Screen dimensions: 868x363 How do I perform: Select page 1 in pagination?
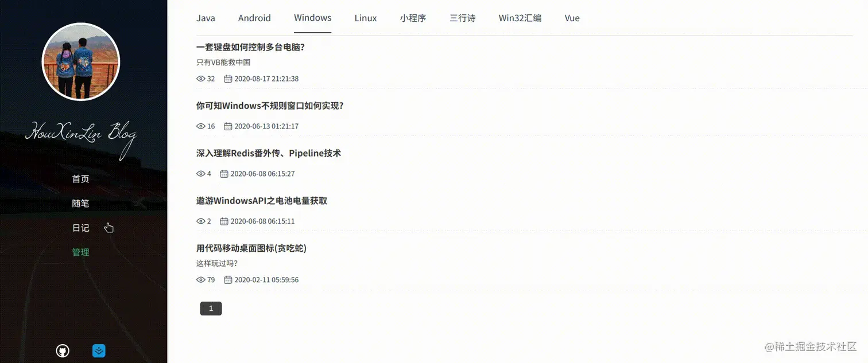coord(211,308)
